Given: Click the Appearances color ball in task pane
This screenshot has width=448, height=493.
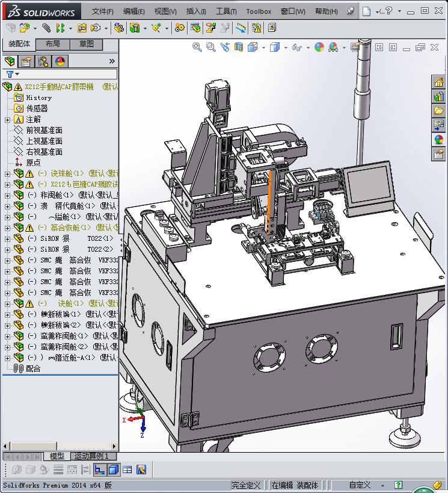Looking at the screenshot, I should pos(439,140).
